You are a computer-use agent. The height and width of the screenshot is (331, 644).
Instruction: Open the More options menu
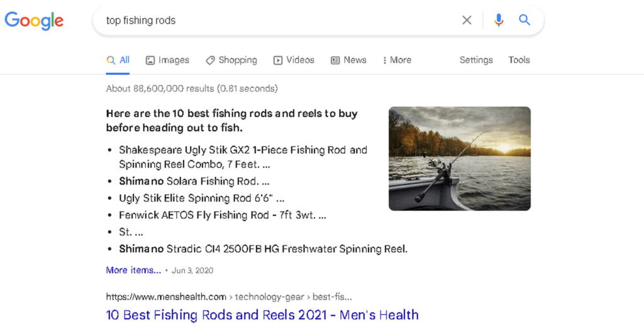[x=397, y=60]
